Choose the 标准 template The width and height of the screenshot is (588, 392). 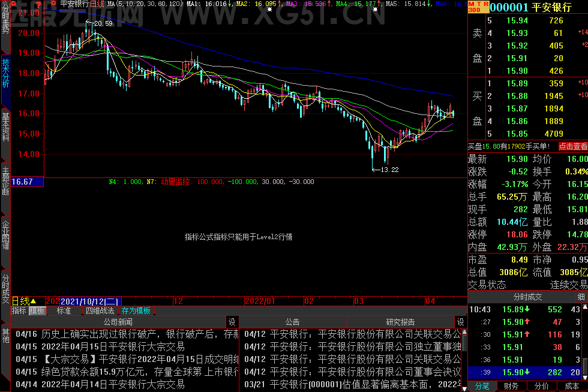coord(64,310)
